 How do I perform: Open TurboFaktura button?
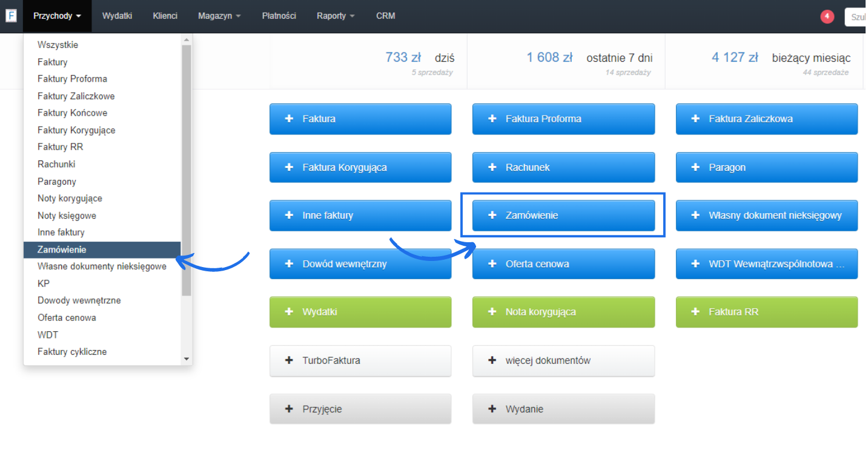360,360
